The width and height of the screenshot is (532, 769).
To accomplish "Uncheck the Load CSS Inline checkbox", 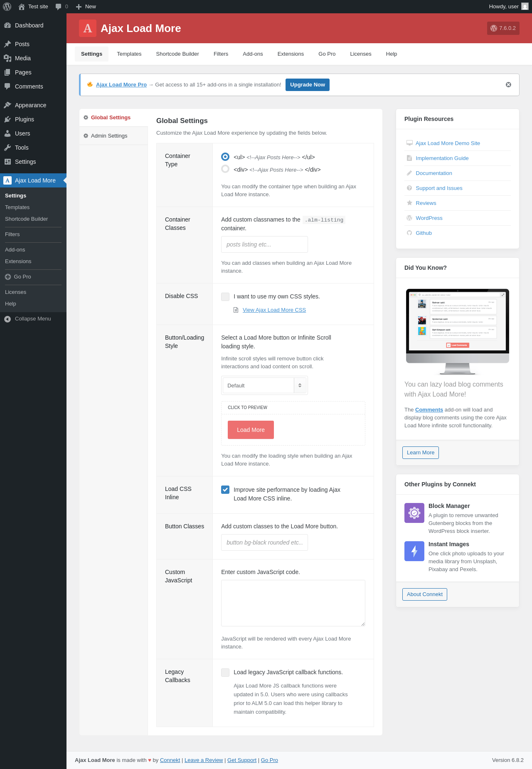I will point(225,490).
